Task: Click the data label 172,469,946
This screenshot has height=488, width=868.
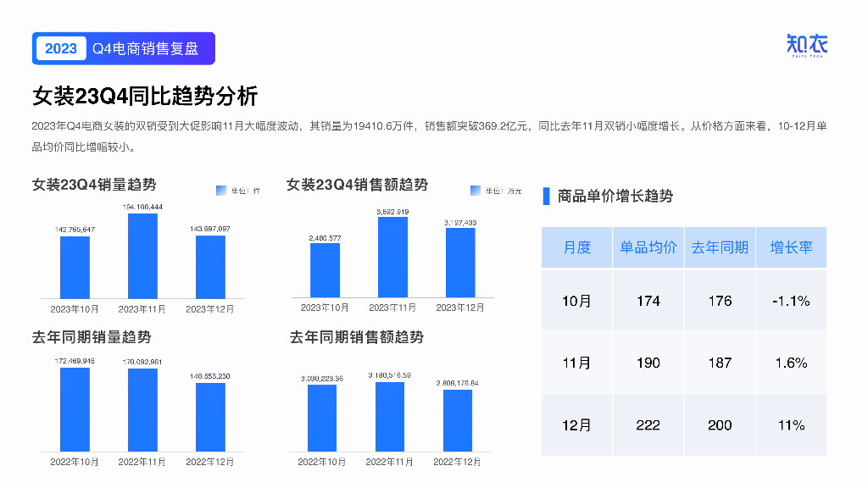Action: point(75,361)
